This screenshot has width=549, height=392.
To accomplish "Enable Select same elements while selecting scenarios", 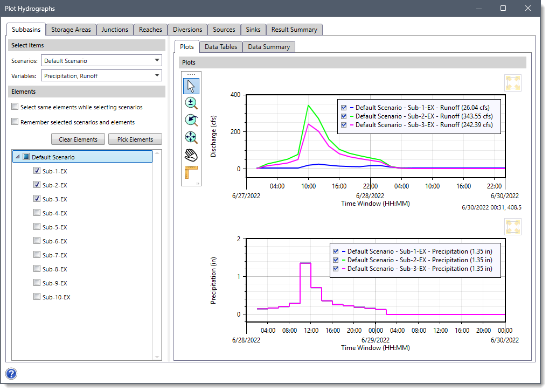I will pos(15,107).
